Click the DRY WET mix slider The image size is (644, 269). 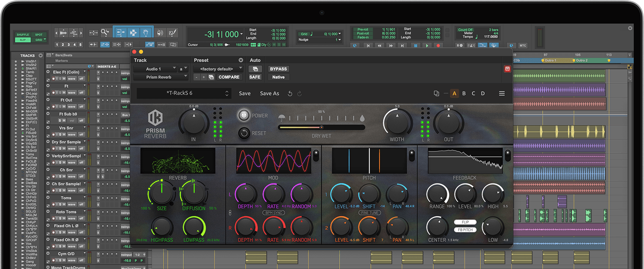click(x=321, y=127)
